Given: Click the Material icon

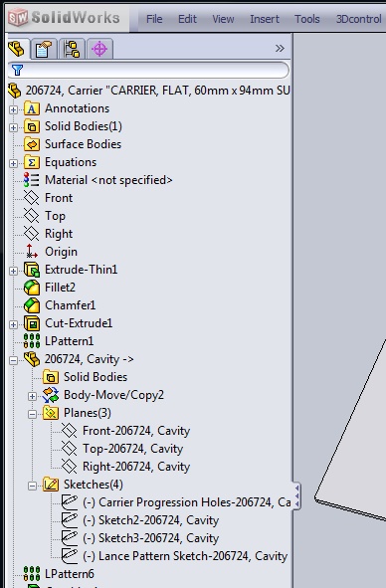Looking at the screenshot, I should tap(32, 180).
